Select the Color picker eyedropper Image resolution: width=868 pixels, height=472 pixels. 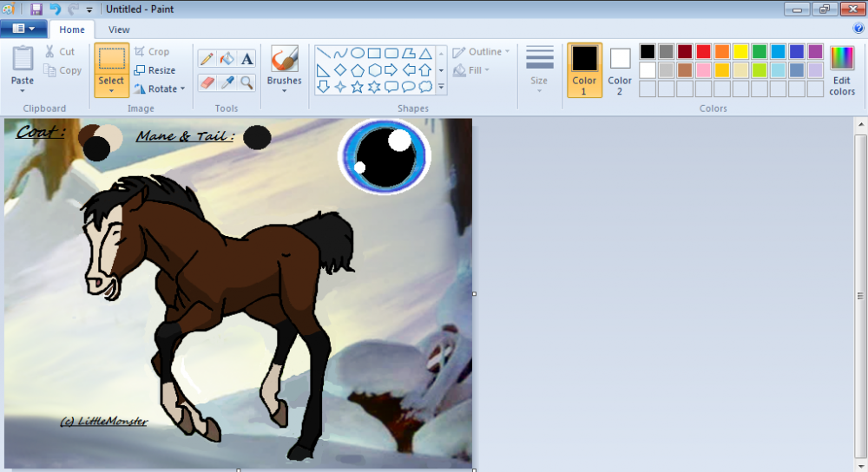[x=227, y=82]
